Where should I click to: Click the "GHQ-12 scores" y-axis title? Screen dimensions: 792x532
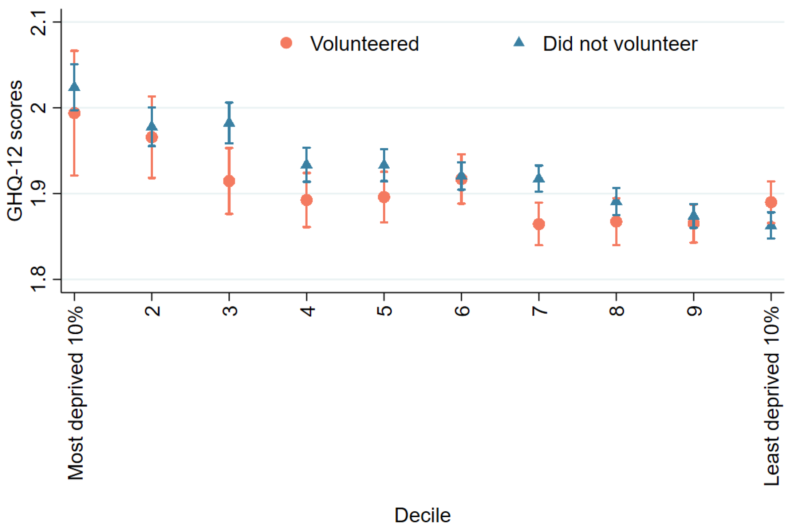pos(15,150)
